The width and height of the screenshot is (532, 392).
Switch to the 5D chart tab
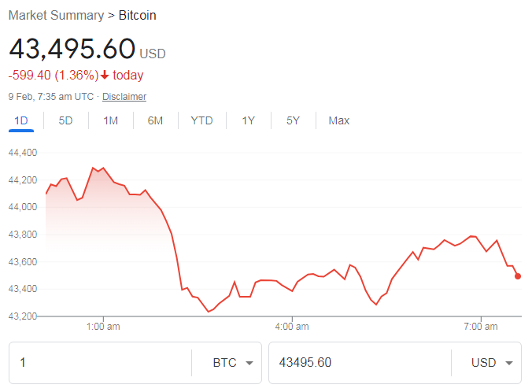66,120
